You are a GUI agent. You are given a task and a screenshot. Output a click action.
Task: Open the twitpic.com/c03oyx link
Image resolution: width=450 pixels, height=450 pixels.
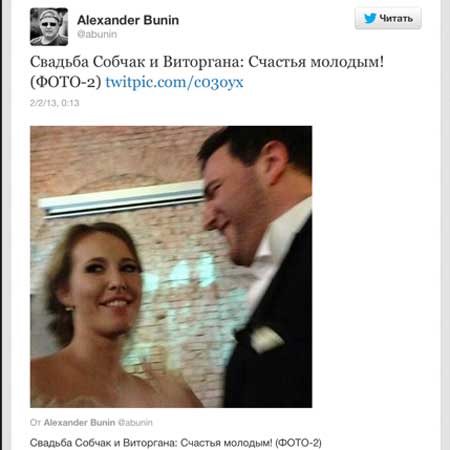point(174,82)
